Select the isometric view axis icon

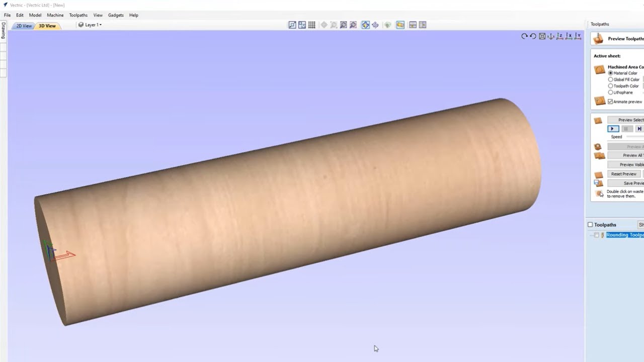click(x=551, y=36)
